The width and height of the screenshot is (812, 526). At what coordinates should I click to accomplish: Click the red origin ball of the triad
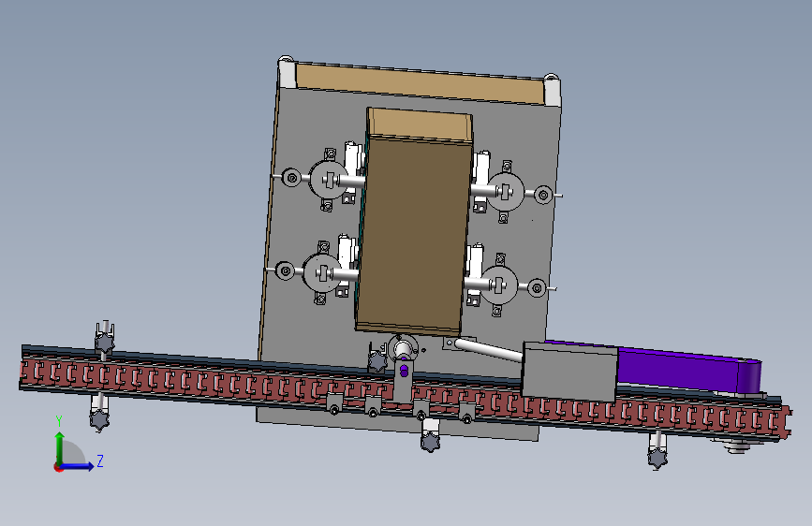coord(58,467)
